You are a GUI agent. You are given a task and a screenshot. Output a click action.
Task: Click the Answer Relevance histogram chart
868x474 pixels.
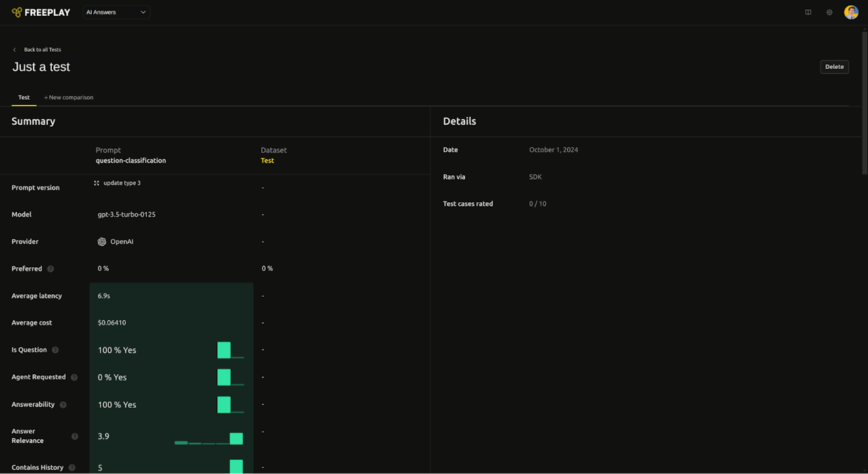point(209,439)
